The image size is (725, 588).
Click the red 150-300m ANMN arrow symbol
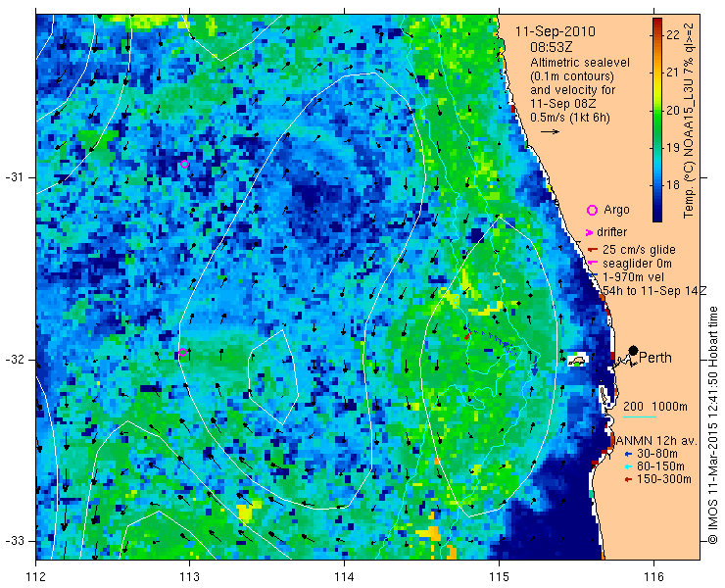point(628,480)
